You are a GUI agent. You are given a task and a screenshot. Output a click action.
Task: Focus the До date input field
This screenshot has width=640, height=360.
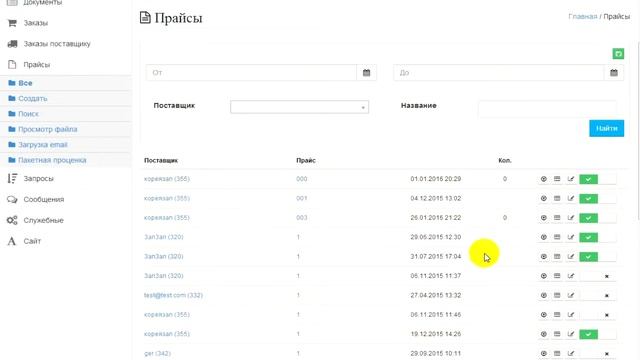498,73
